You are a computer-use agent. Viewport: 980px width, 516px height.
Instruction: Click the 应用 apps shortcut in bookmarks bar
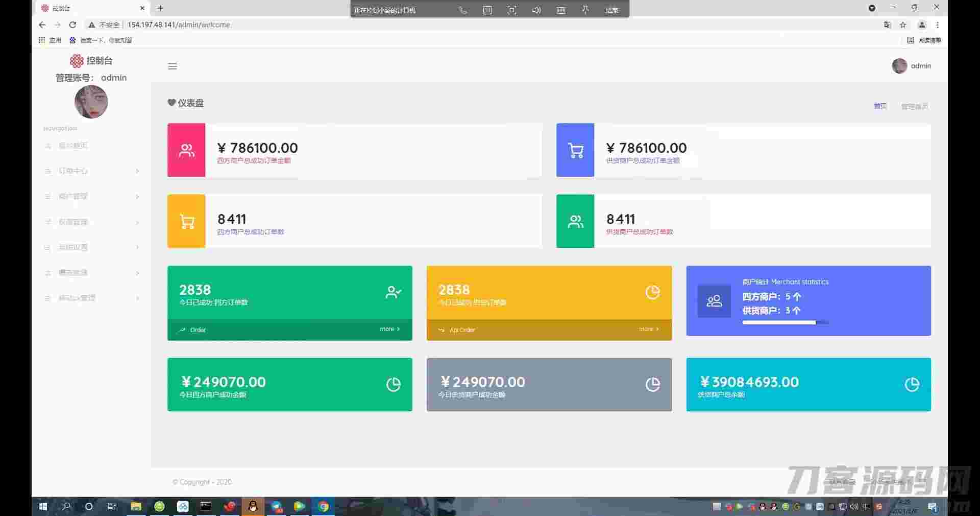point(50,40)
